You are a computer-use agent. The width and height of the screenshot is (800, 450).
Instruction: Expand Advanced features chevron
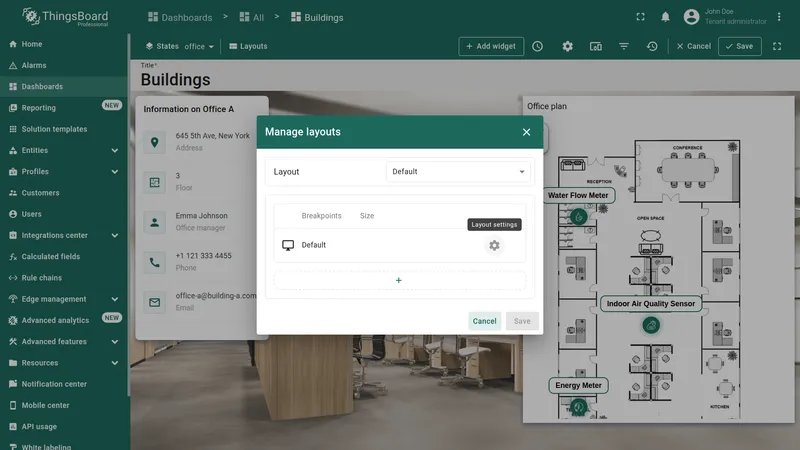coord(115,342)
